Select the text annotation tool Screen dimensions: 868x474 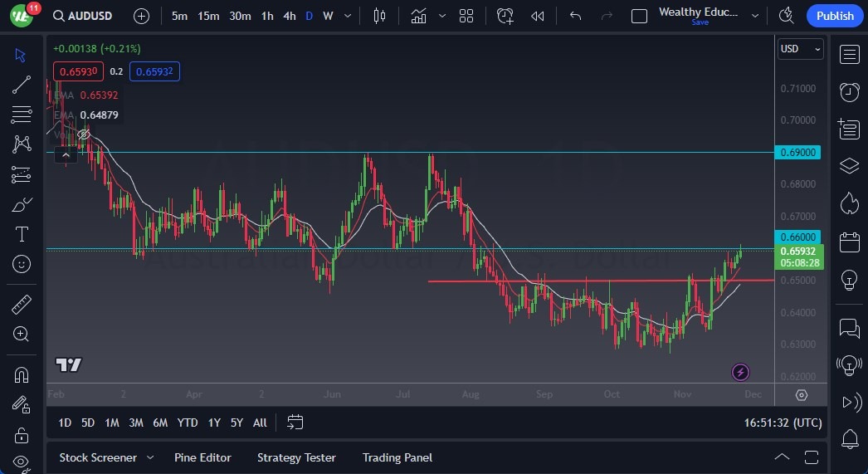click(22, 234)
